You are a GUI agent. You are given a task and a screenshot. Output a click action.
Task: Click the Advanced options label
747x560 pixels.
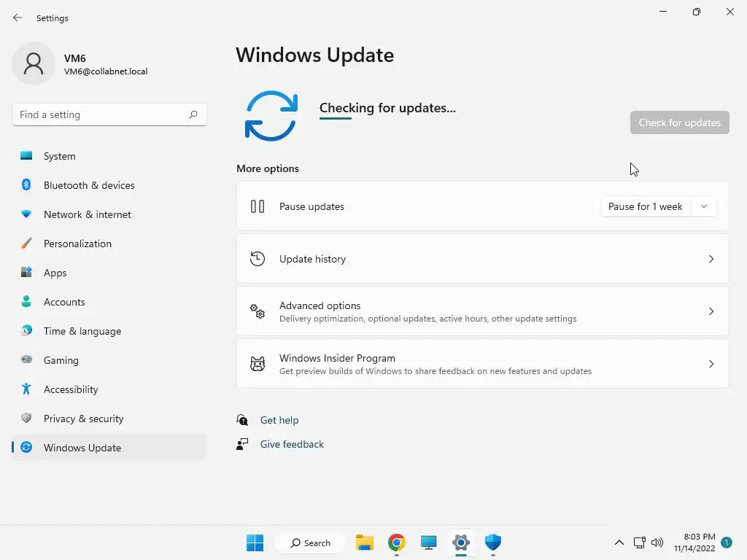click(x=320, y=306)
